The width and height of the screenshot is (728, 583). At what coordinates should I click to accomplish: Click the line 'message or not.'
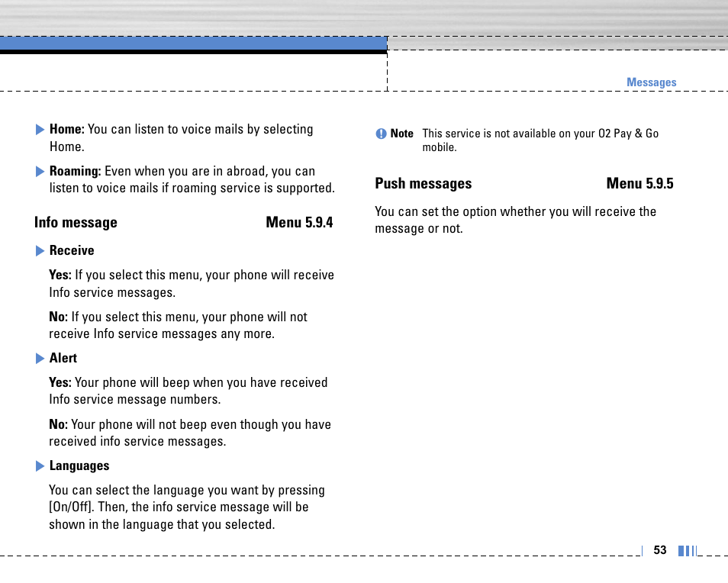[x=419, y=229]
